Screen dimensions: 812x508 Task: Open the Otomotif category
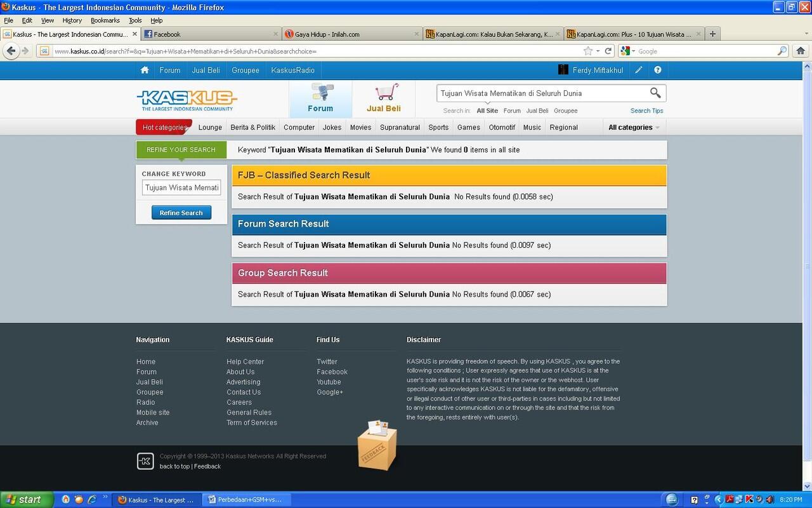point(502,128)
